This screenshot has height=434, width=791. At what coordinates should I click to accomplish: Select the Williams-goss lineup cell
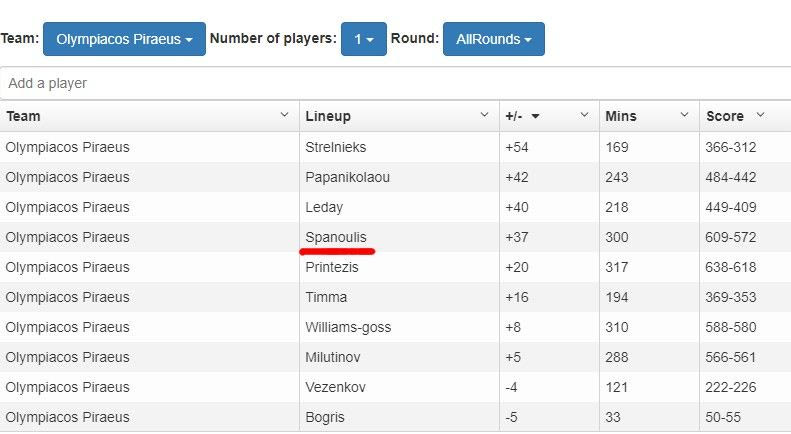348,327
